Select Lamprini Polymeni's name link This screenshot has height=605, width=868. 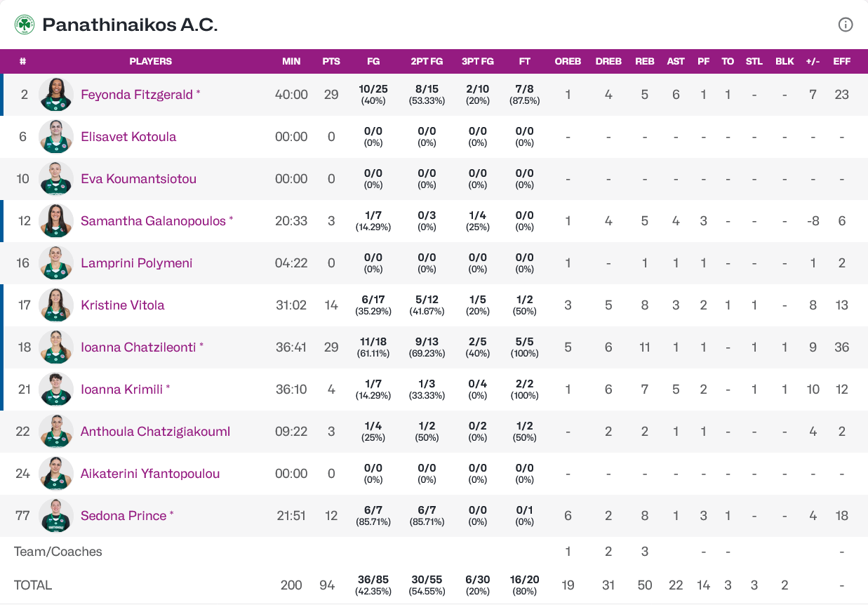[x=136, y=262]
